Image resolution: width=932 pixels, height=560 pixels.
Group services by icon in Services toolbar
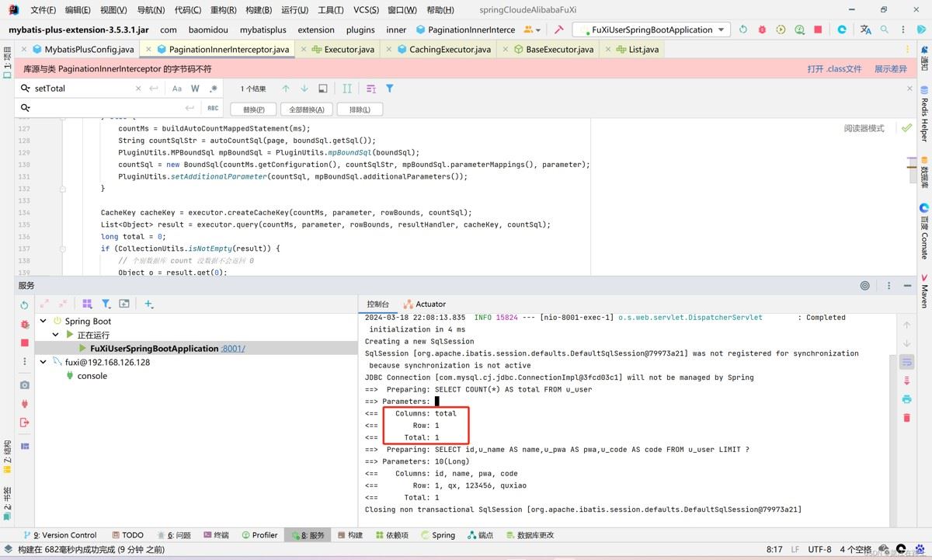[87, 304]
